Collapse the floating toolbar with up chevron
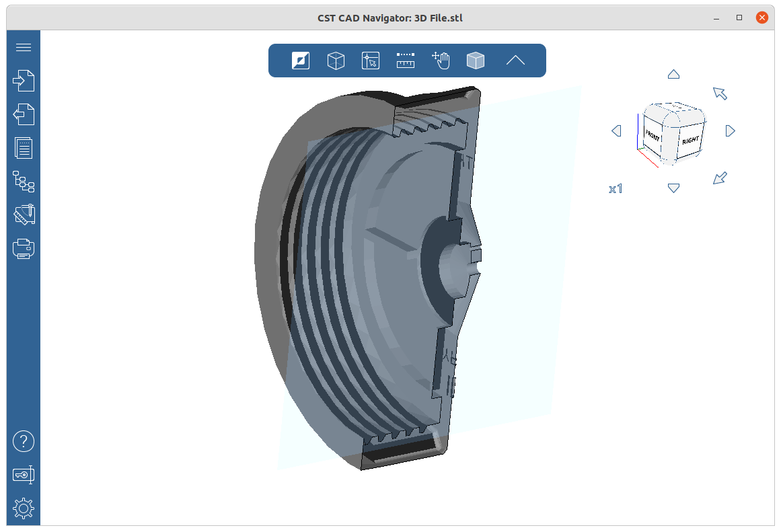This screenshot has width=781, height=532. [x=515, y=61]
